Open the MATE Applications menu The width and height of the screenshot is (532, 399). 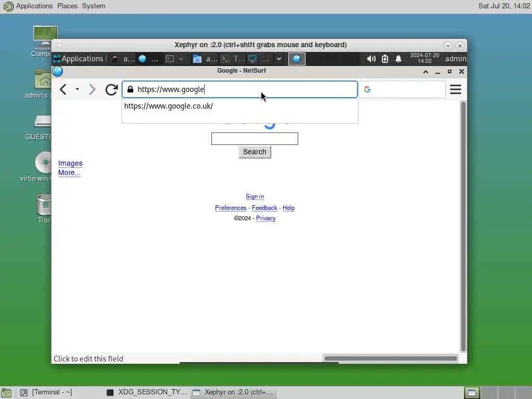(x=29, y=6)
